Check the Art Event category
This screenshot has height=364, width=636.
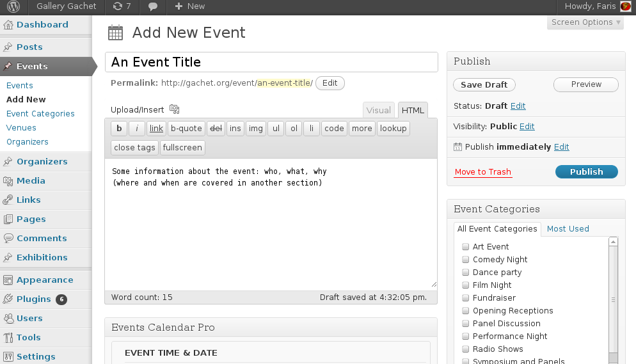coord(466,246)
